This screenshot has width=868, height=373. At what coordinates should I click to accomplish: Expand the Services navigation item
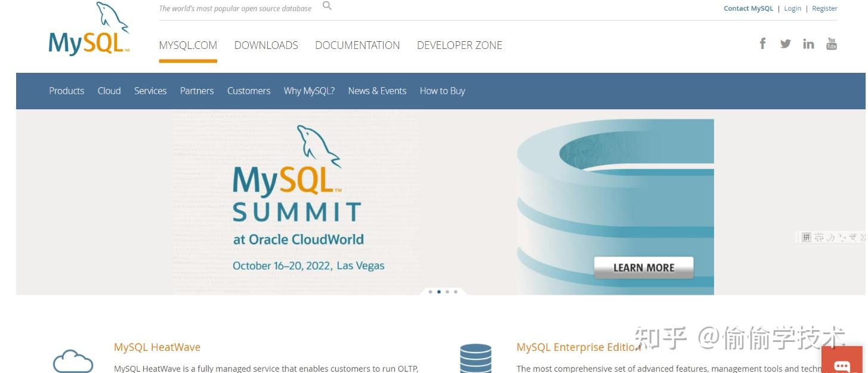pos(150,91)
